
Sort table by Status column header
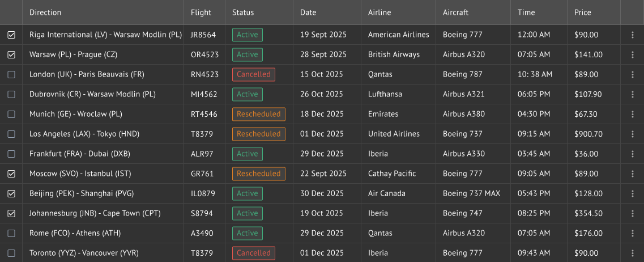coord(243,12)
